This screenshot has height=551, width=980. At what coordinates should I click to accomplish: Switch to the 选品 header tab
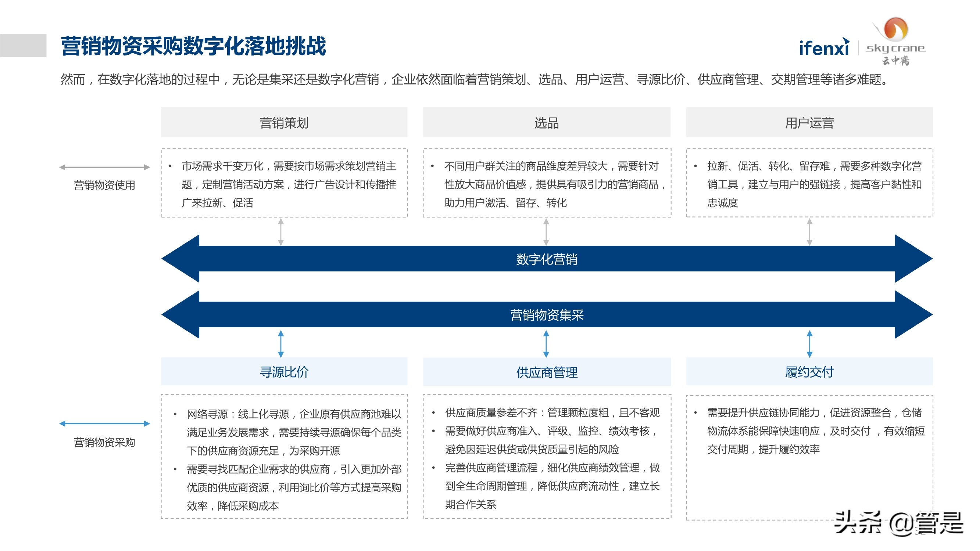(x=547, y=122)
